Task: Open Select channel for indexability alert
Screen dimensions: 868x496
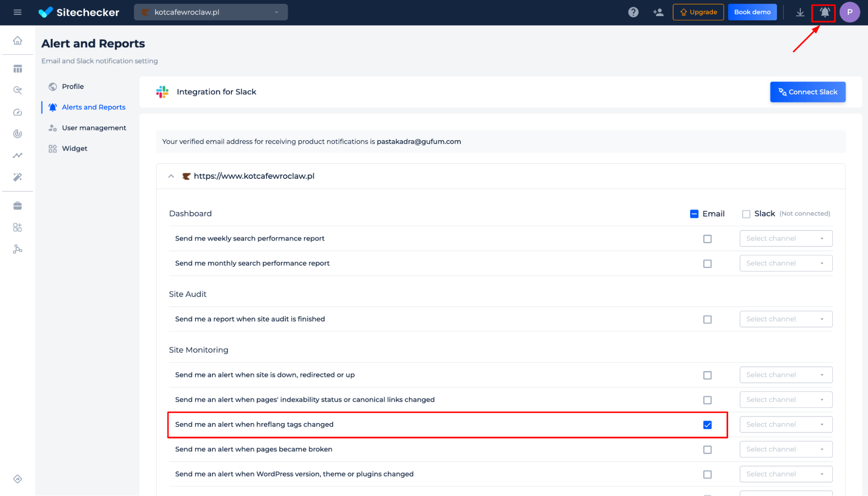Action: click(786, 400)
